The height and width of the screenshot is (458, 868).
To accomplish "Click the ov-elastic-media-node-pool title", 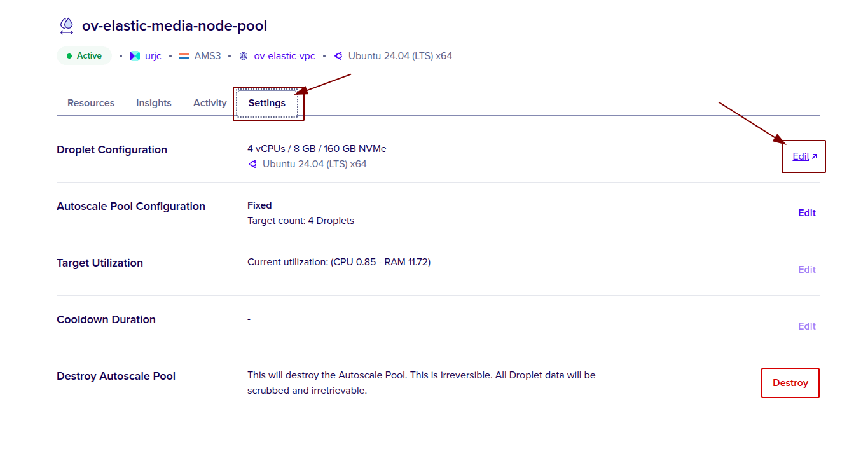I will click(174, 25).
